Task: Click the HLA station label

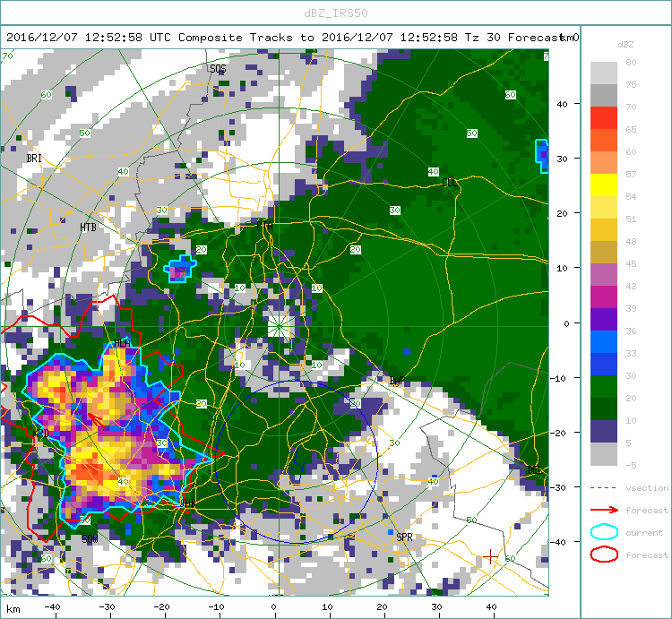Action: [x=122, y=343]
